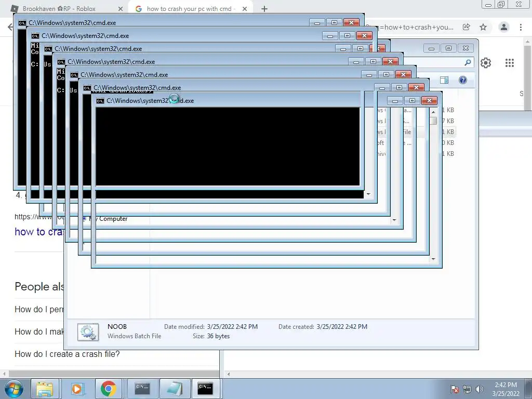This screenshot has width=532, height=399.
Task: Click the first cmd taskbar button next to Chrome
Action: coord(142,389)
